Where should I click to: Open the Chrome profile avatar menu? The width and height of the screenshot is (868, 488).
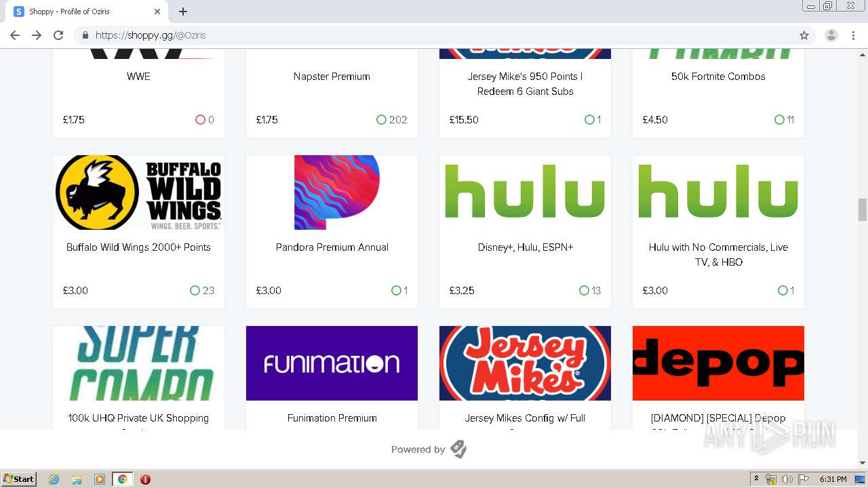point(831,35)
